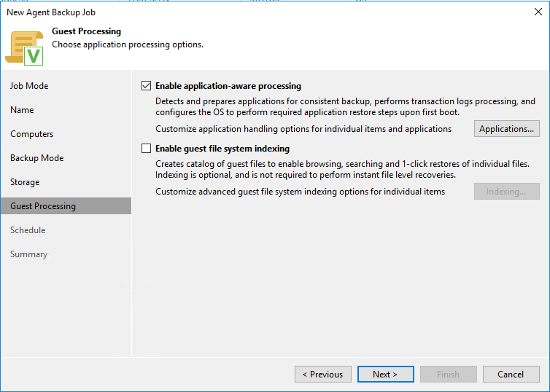Select the highlighted Guest Processing step
Screen dimensions: 550x392
pos(43,206)
